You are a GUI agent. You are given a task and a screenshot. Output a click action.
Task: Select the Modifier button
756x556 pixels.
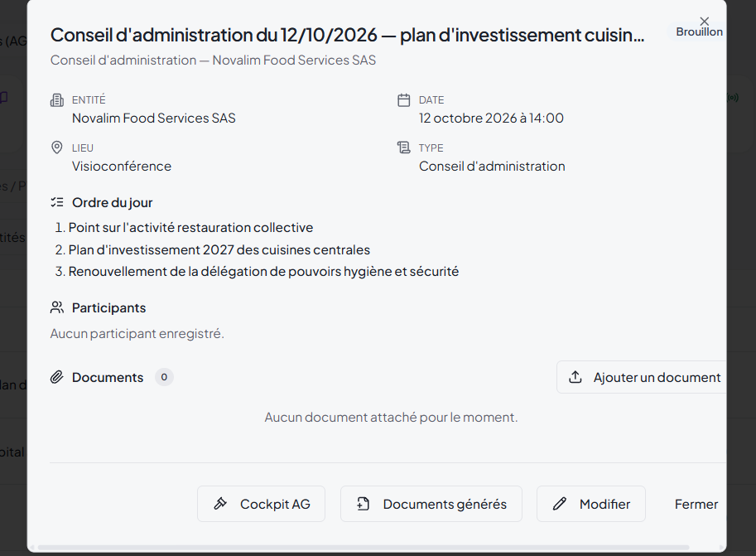591,504
